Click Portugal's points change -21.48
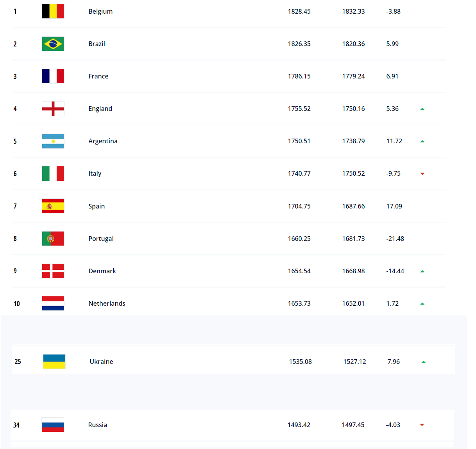Viewport: 476px width, 449px height. (395, 239)
